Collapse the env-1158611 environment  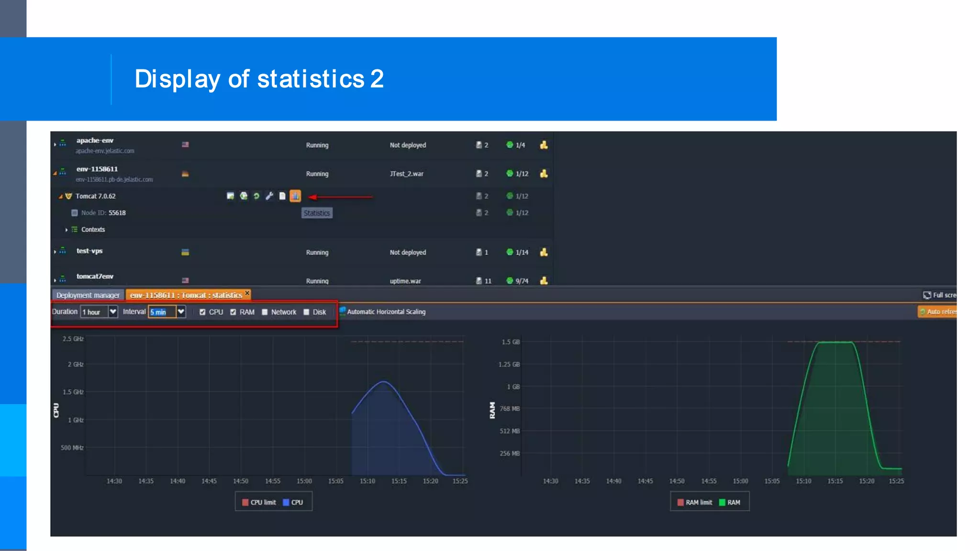(x=55, y=173)
